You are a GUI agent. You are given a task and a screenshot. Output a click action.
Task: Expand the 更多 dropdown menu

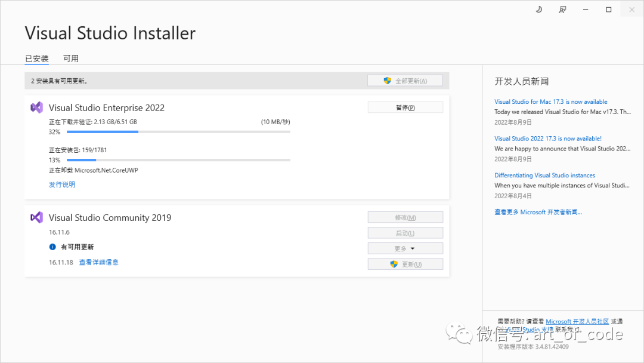[405, 248]
